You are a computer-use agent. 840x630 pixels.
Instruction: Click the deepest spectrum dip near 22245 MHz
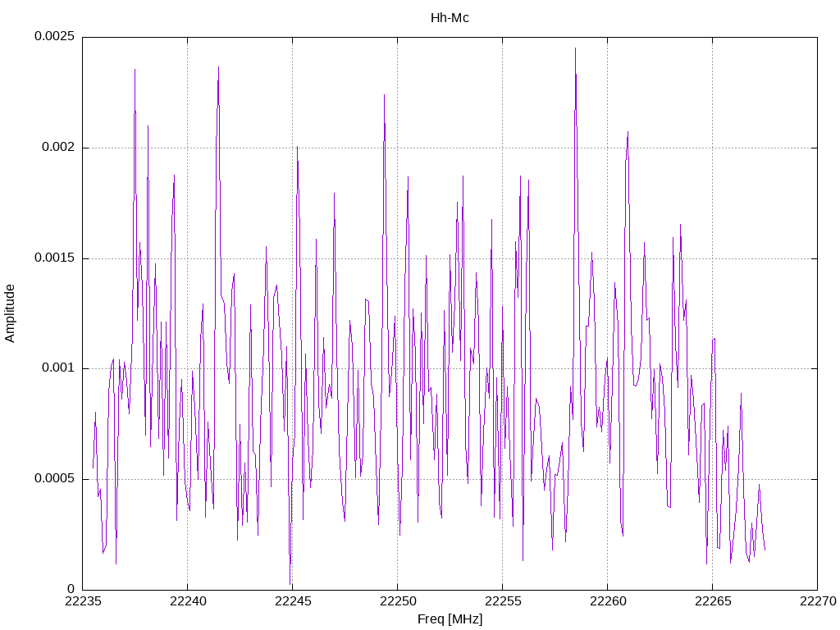(x=290, y=584)
